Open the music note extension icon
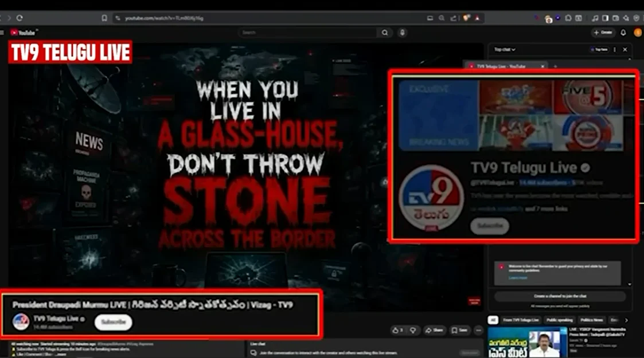Image resolution: width=644 pixels, height=358 pixels. 595,18
